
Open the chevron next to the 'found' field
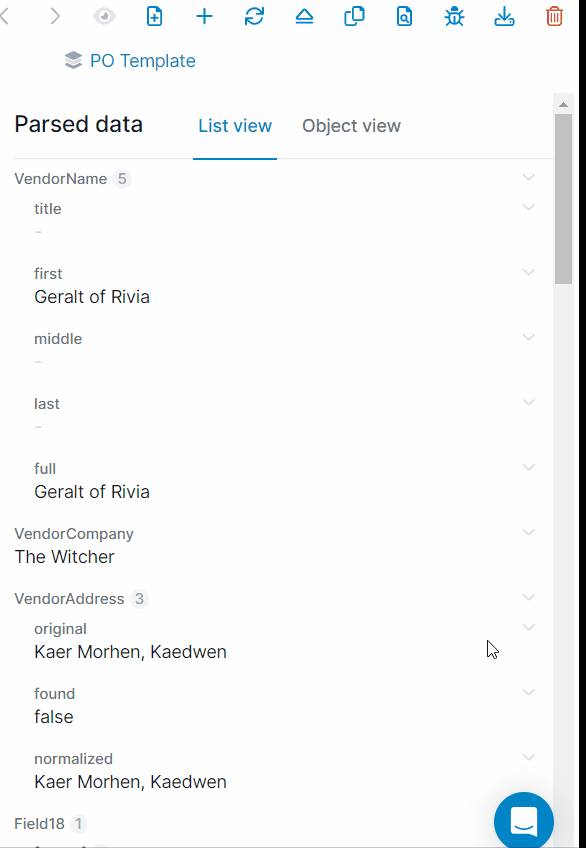point(528,691)
